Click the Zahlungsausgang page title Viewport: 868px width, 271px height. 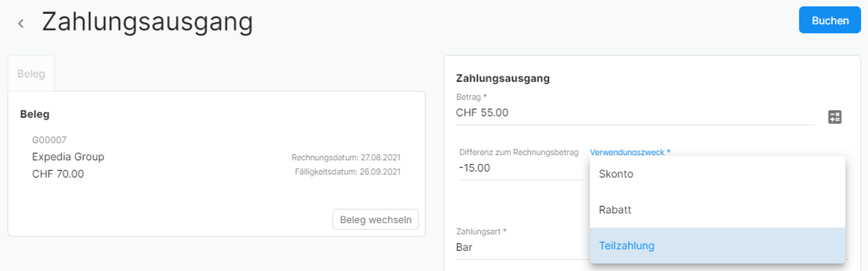pyautogui.click(x=147, y=22)
